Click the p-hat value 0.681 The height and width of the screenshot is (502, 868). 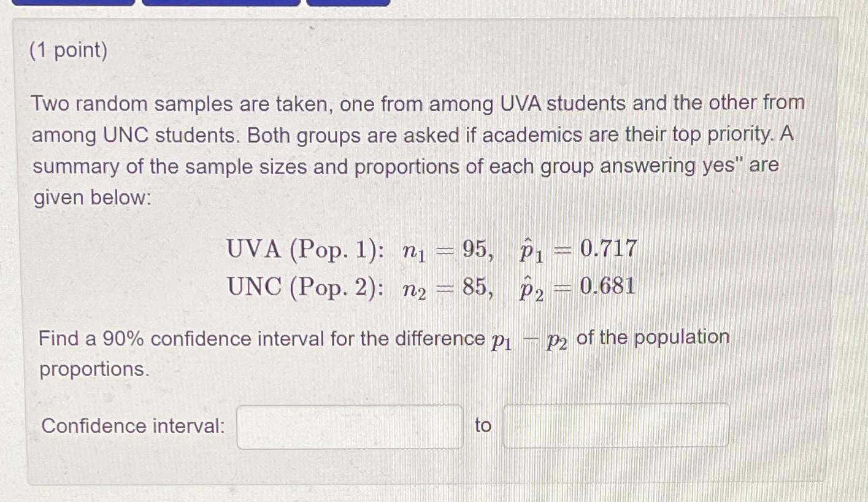pos(609,286)
